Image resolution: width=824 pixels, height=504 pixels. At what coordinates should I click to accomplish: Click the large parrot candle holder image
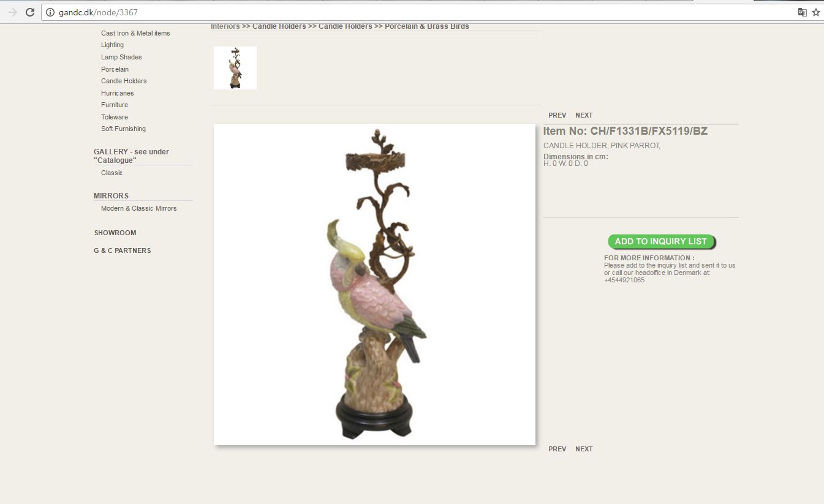[374, 284]
